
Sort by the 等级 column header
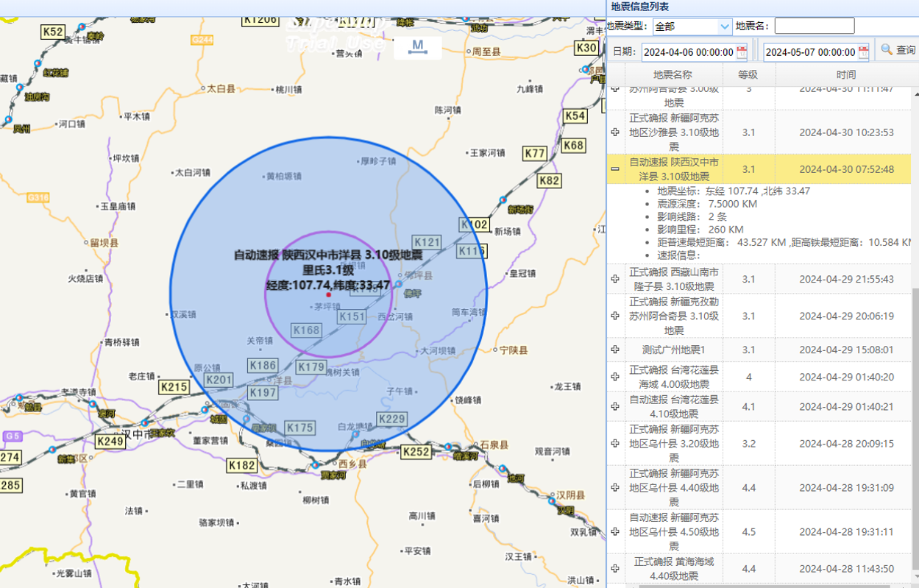[x=748, y=75]
